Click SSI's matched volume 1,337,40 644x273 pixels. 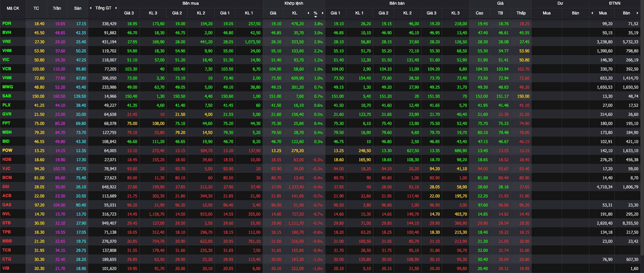pyautogui.click(x=296, y=187)
